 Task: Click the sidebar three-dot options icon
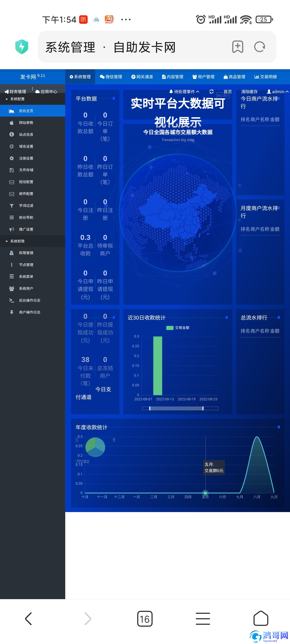[32, 89]
